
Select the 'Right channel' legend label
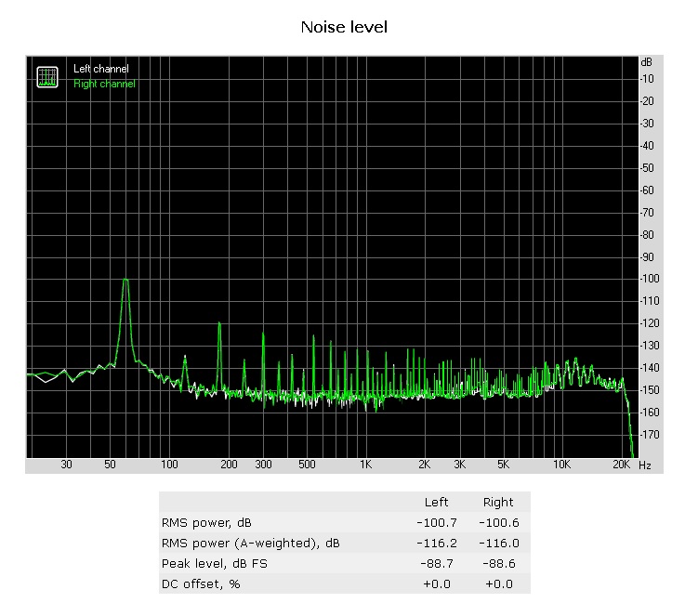point(104,84)
